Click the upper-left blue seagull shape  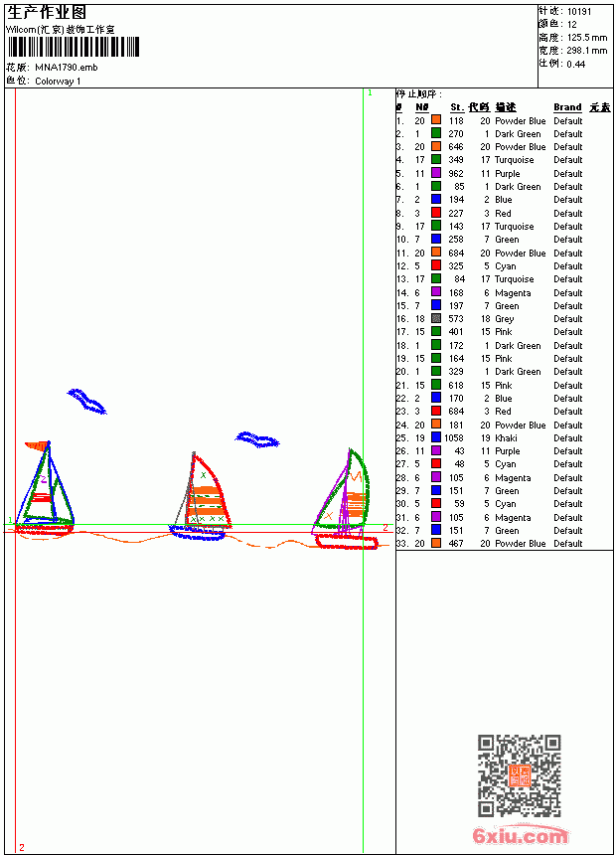click(86, 402)
